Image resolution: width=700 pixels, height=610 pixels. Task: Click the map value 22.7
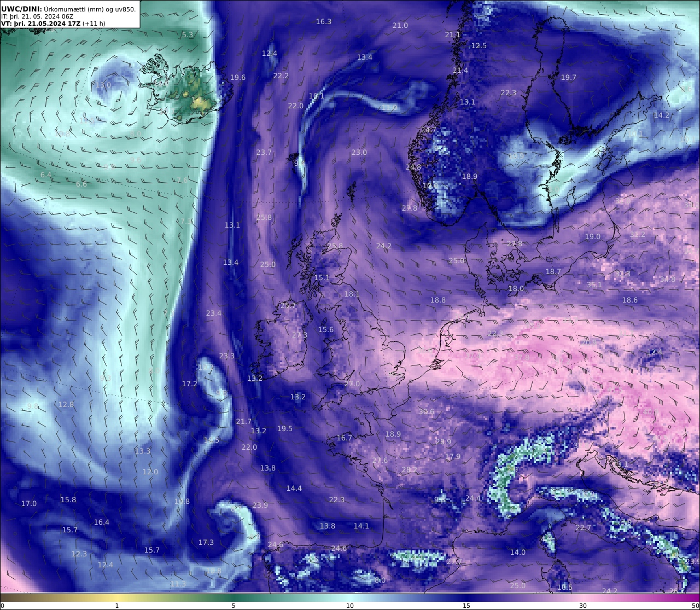click(584, 528)
